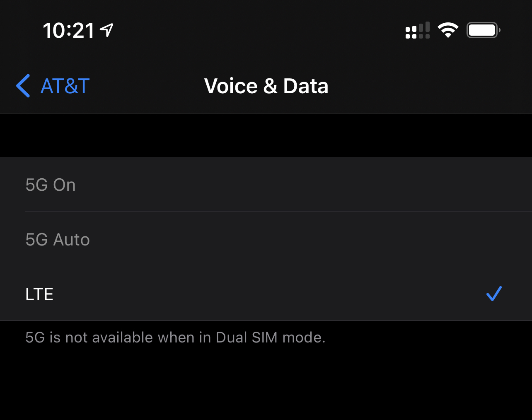Tap the Wi-Fi status icon

(x=448, y=30)
